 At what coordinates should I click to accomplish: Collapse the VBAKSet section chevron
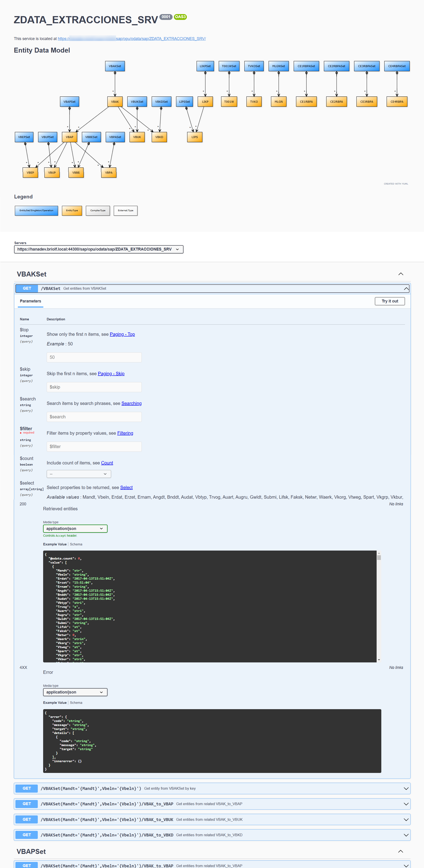(x=401, y=274)
